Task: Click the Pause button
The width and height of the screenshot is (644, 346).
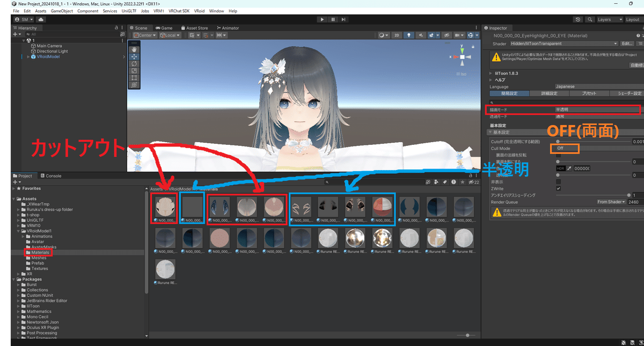Action: (x=333, y=19)
